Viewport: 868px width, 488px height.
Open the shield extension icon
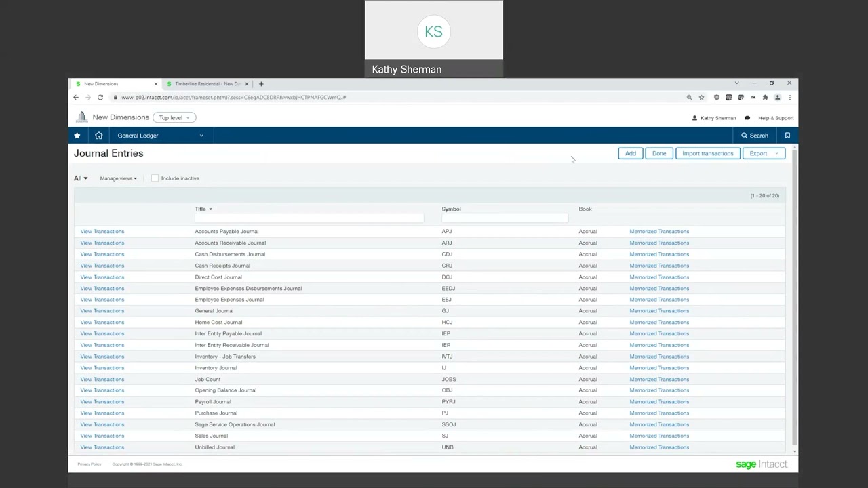[x=717, y=98]
